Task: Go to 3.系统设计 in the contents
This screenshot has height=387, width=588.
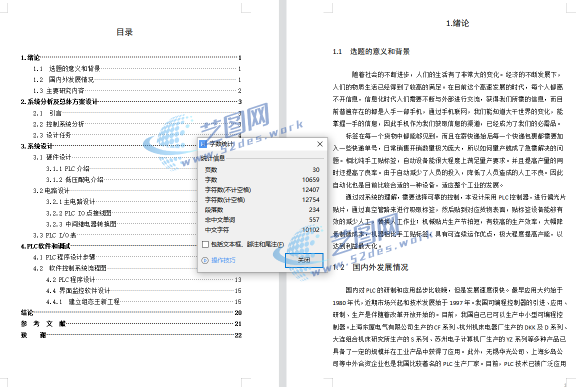Action: [109, 146]
